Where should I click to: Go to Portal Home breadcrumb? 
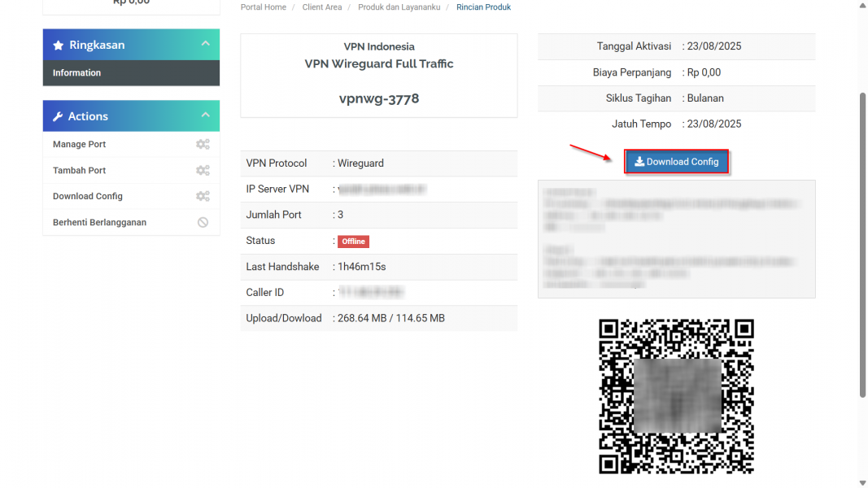point(264,7)
